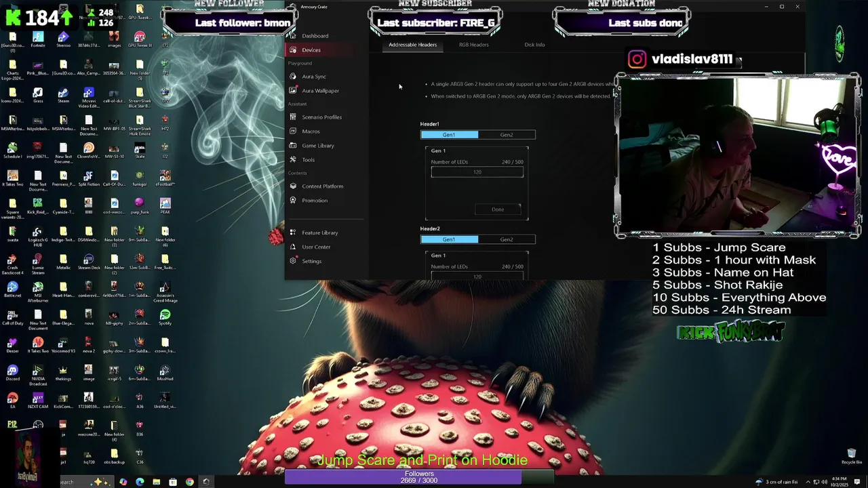The height and width of the screenshot is (488, 868).
Task: Select Split Fiction desktop icon
Action: (x=89, y=178)
